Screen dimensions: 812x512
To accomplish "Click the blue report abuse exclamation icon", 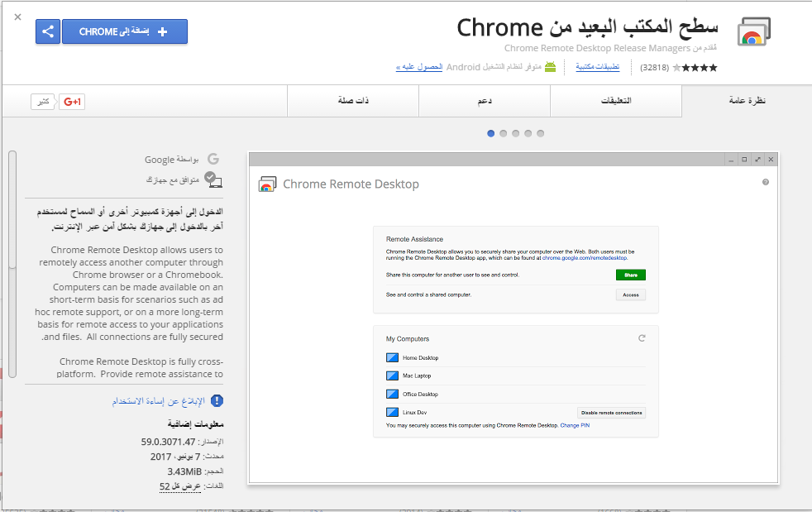I will 217,400.
